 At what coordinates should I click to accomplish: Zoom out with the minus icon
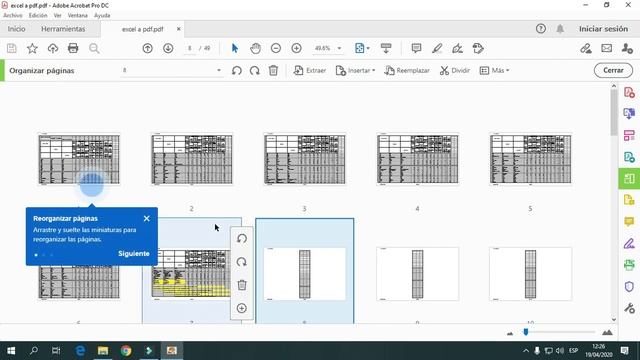click(276, 48)
